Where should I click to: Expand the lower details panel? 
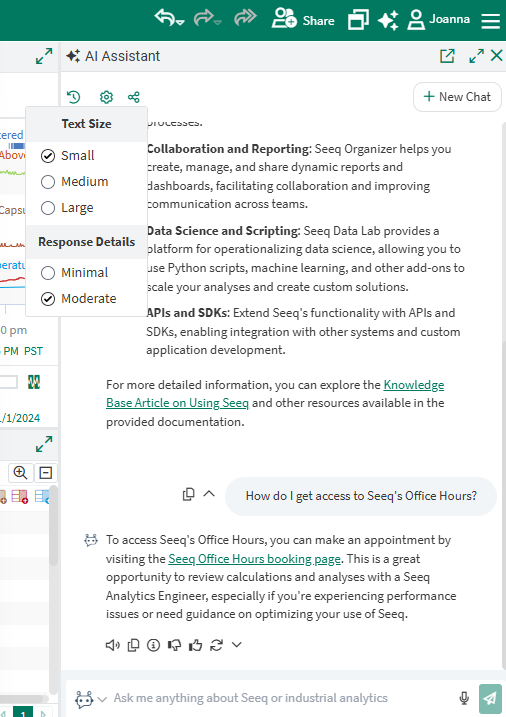(44, 444)
